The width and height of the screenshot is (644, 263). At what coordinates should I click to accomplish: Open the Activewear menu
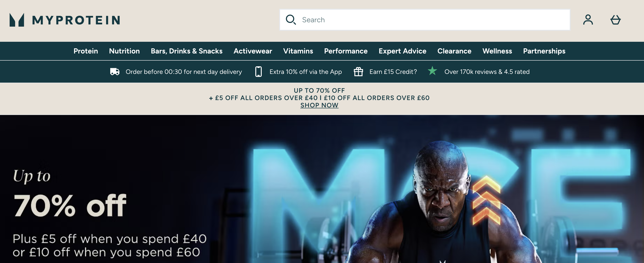coord(253,51)
